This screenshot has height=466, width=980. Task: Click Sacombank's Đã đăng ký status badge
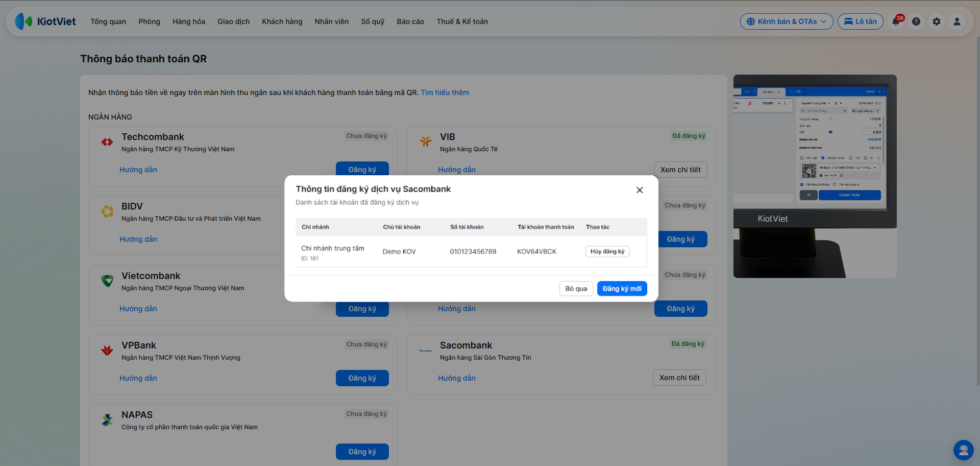(688, 344)
